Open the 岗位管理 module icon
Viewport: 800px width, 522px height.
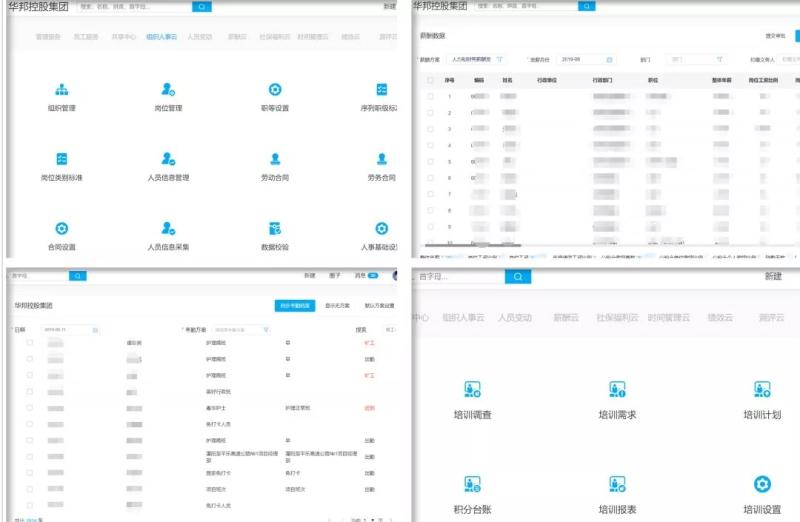tap(168, 90)
